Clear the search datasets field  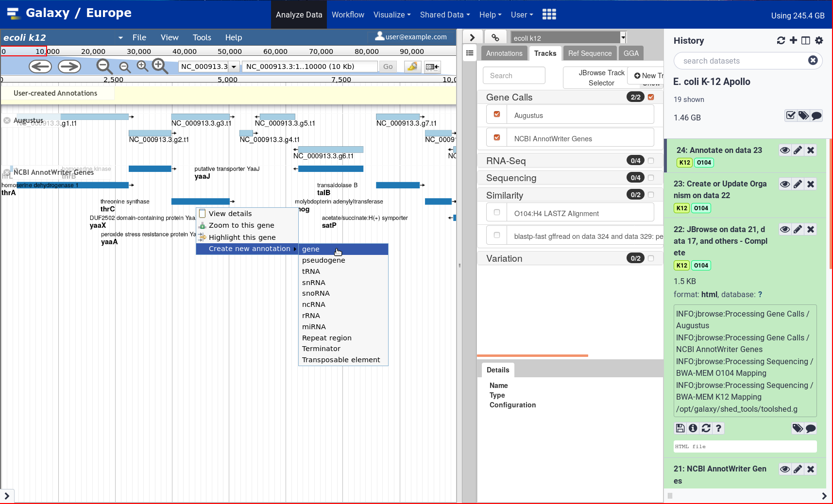(813, 60)
